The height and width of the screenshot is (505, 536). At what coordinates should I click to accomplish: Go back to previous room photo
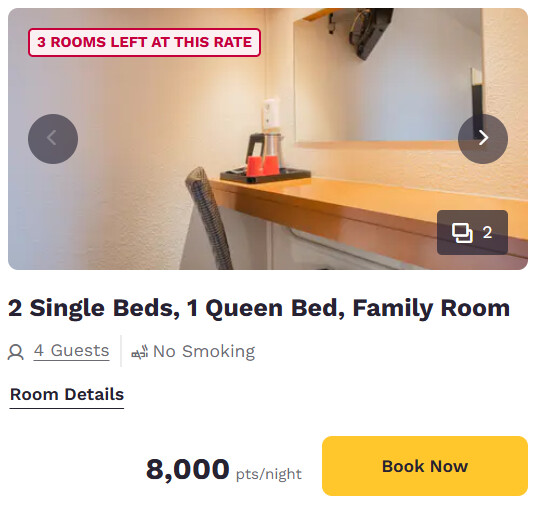[53, 138]
